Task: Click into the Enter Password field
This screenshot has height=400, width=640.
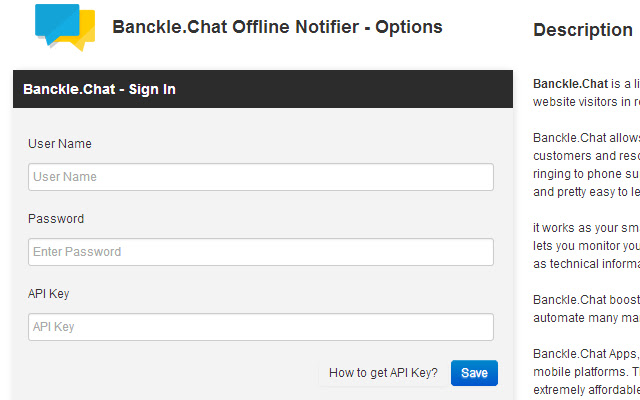Action: pyautogui.click(x=260, y=252)
